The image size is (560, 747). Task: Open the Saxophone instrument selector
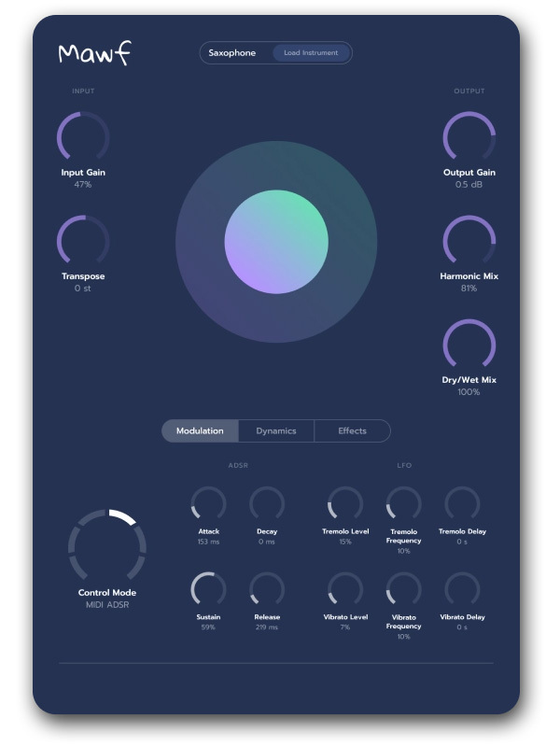click(232, 53)
